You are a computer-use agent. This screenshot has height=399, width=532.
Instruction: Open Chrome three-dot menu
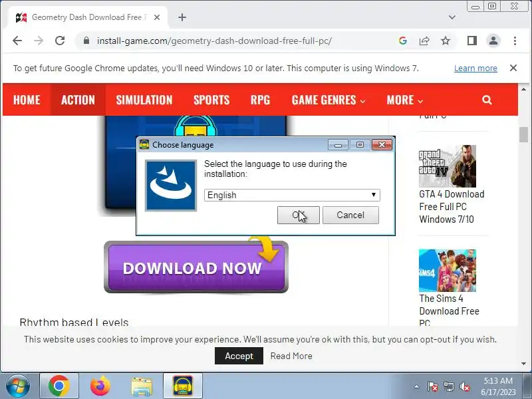515,41
